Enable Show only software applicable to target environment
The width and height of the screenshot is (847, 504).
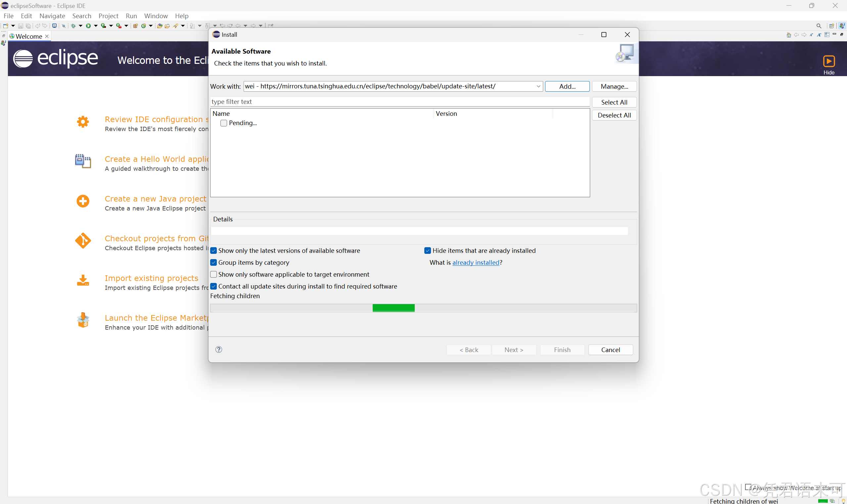coord(213,274)
